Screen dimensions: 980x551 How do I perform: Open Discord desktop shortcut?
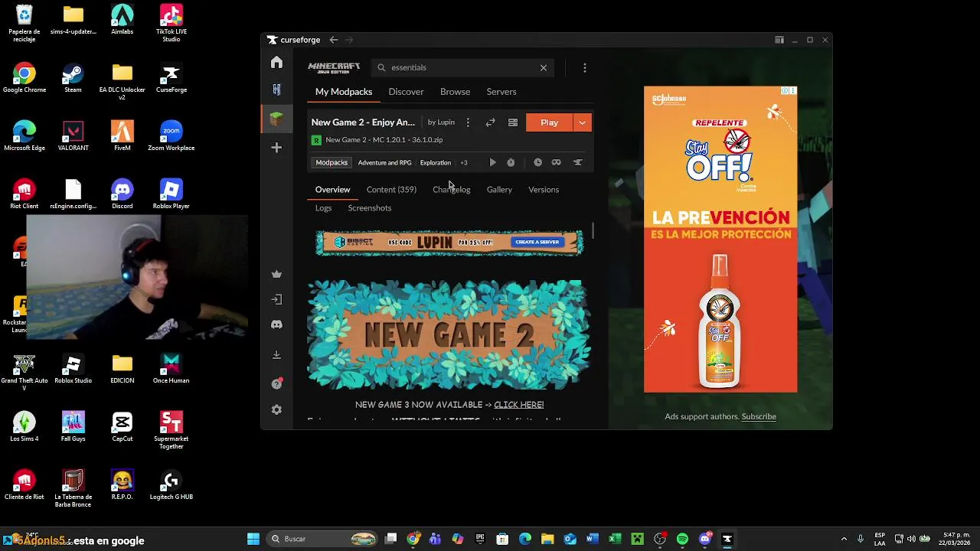point(122,195)
